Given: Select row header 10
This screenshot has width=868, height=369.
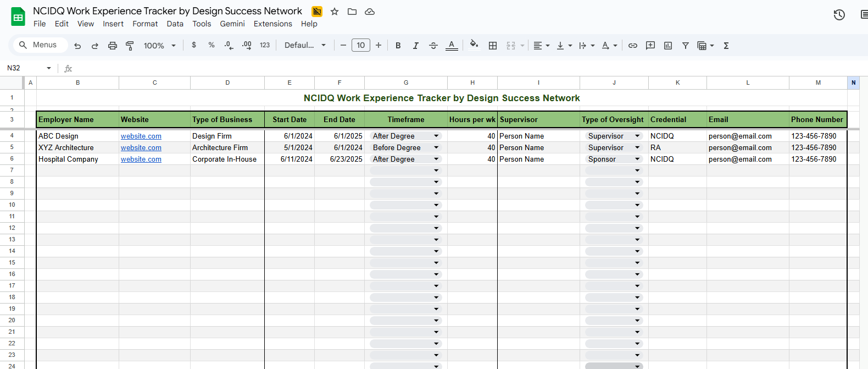Looking at the screenshot, I should pyautogui.click(x=12, y=205).
